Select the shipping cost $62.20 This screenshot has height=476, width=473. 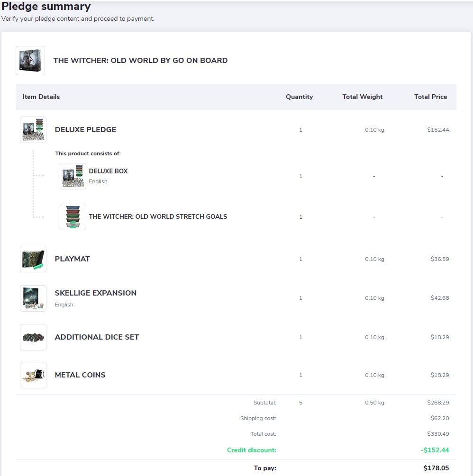[439, 418]
